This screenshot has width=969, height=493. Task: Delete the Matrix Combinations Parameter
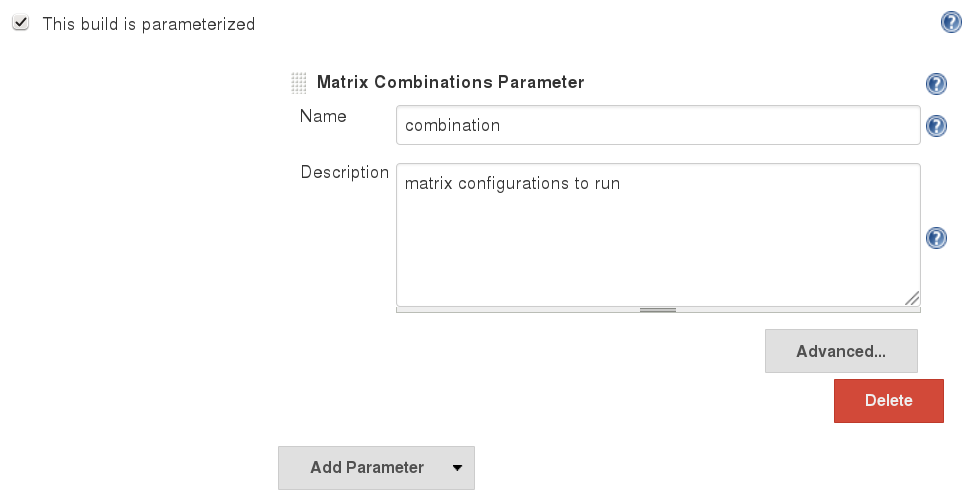point(888,400)
